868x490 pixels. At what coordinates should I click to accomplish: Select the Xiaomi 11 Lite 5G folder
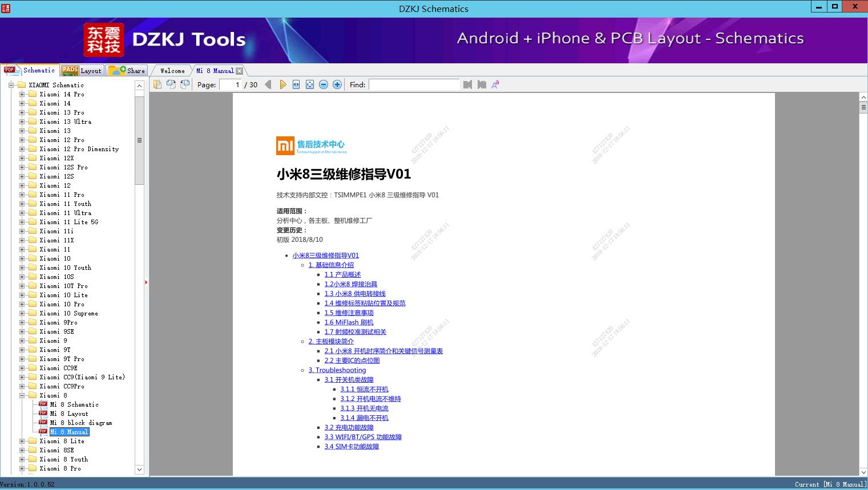coord(69,222)
